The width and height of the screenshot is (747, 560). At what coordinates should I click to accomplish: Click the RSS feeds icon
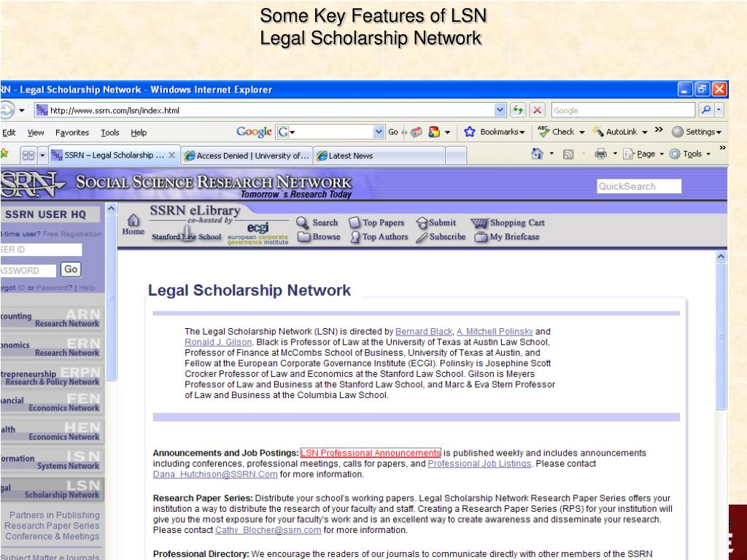[568, 155]
